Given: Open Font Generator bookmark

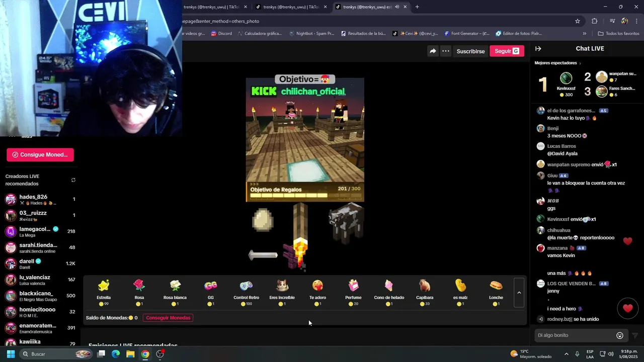Looking at the screenshot, I should pyautogui.click(x=466, y=34).
